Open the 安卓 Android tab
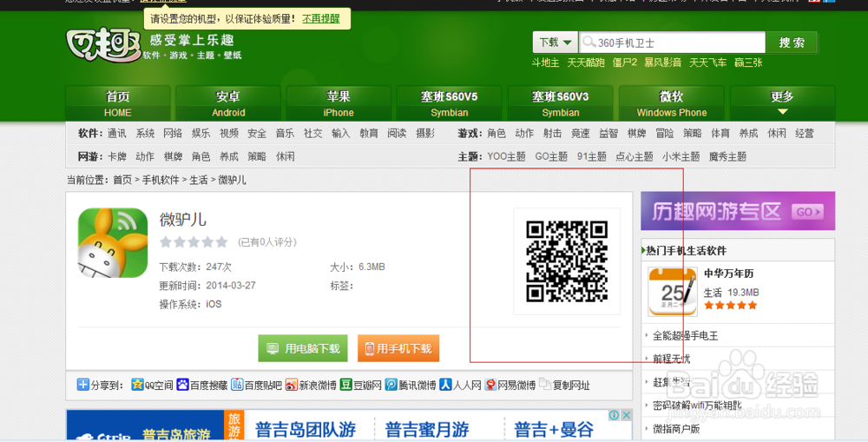Image resolution: width=868 pixels, height=442 pixels. [228, 103]
